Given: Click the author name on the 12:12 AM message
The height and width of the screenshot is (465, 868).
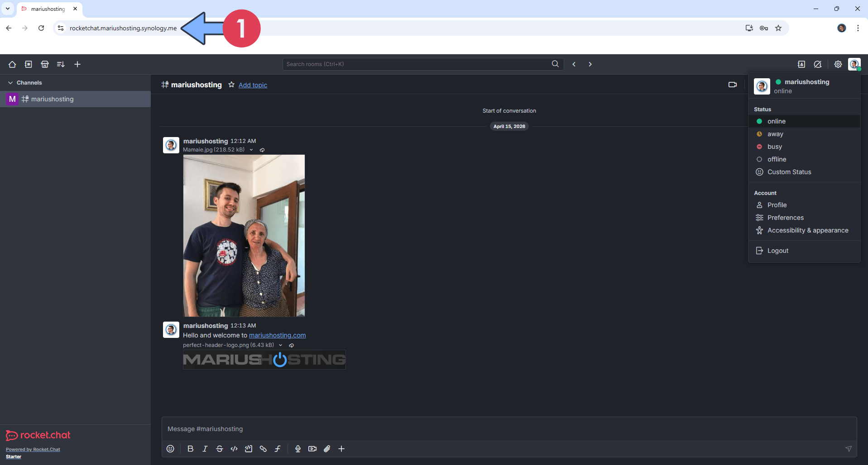Looking at the screenshot, I should 206,141.
